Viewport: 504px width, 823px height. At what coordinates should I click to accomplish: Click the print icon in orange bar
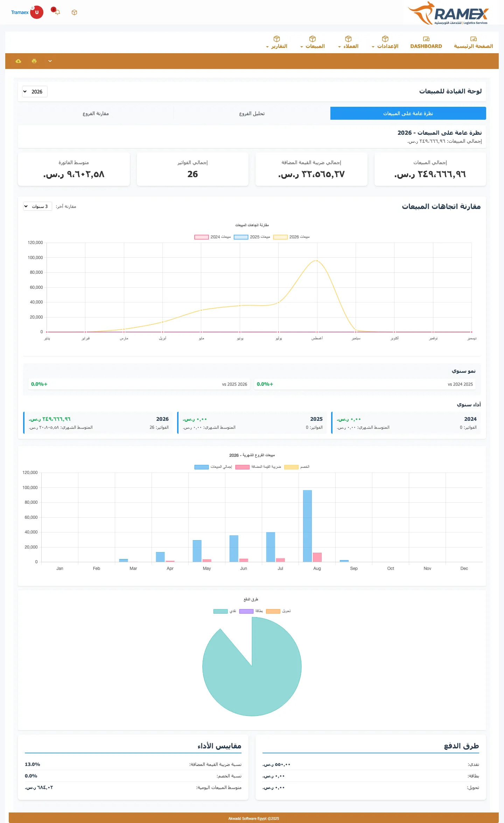coord(34,61)
